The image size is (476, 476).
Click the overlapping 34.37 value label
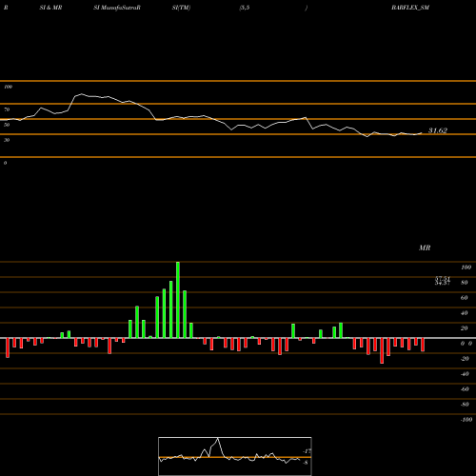pyautogui.click(x=443, y=283)
